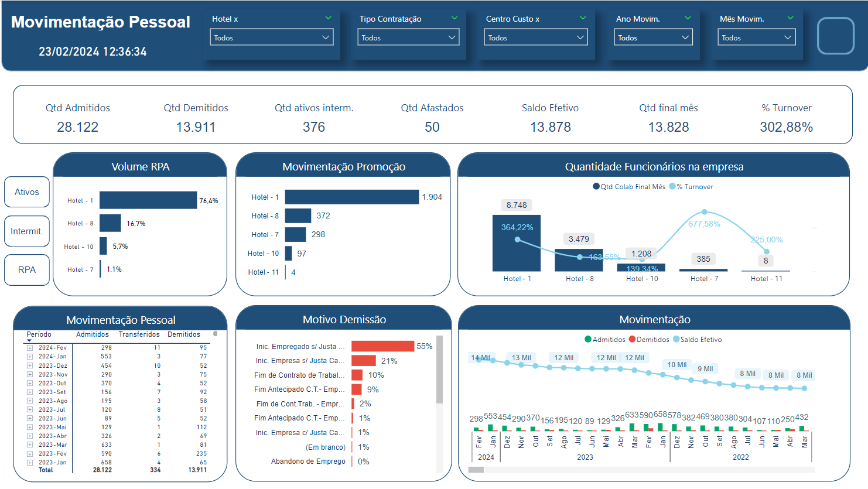Expand the 2023-Mai period row

pyautogui.click(x=30, y=428)
